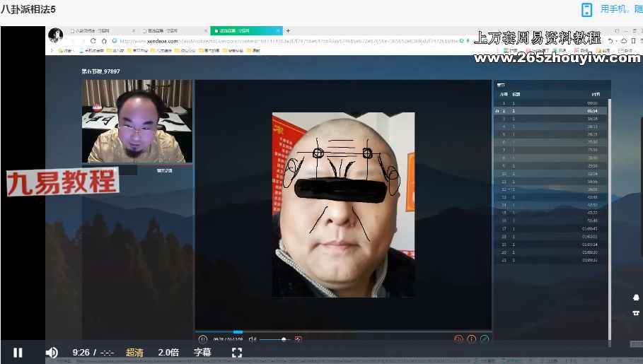The width and height of the screenshot is (643, 364).
Task: Jump to chapter row 3
Action: click(x=550, y=119)
